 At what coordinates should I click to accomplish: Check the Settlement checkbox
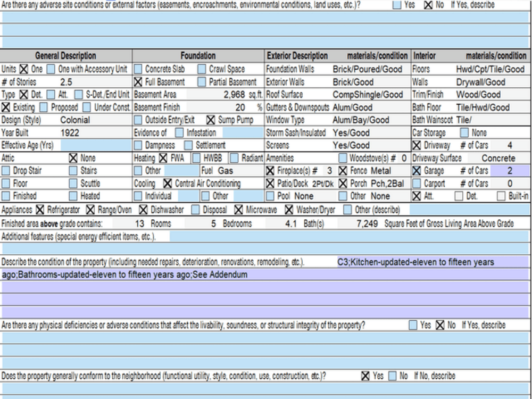pyautogui.click(x=188, y=145)
